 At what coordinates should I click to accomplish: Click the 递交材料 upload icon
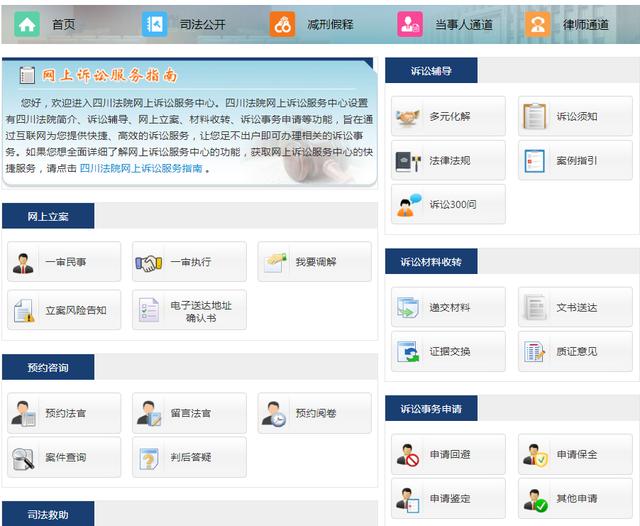408,308
